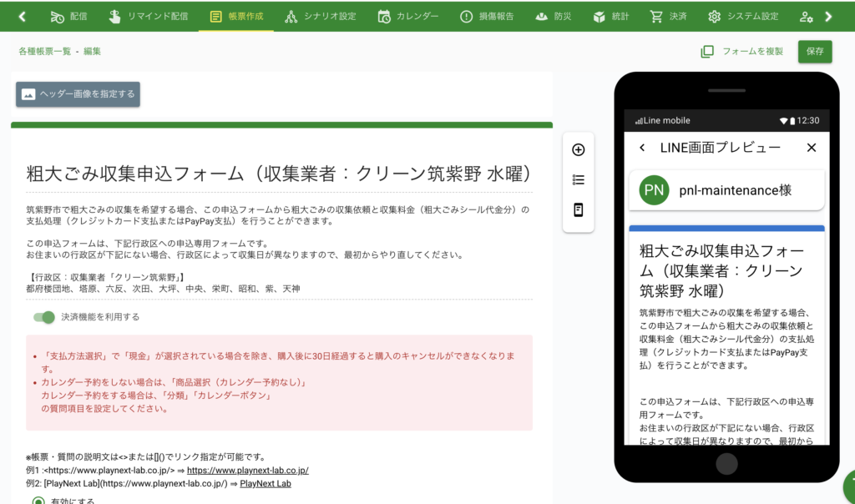Open the https://www.playnext-lab.co.jp/ example link
Screen dimensions: 855x504
point(247,471)
